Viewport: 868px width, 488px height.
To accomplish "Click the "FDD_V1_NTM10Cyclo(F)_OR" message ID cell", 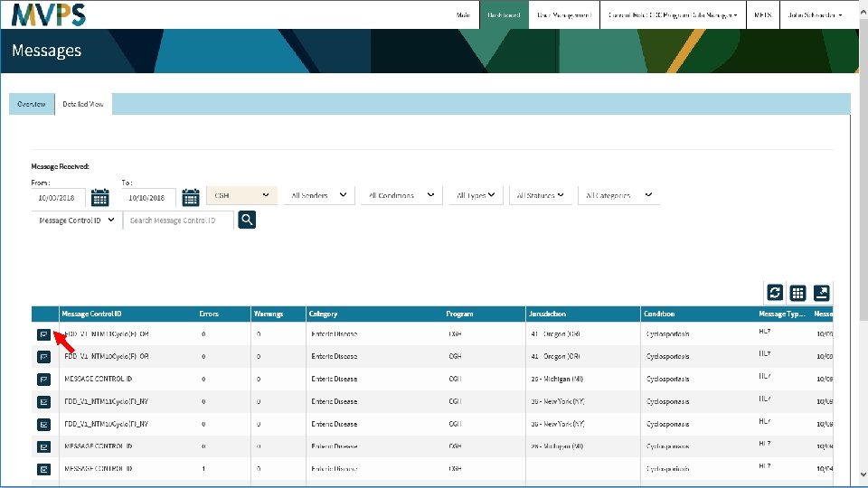I will [107, 356].
